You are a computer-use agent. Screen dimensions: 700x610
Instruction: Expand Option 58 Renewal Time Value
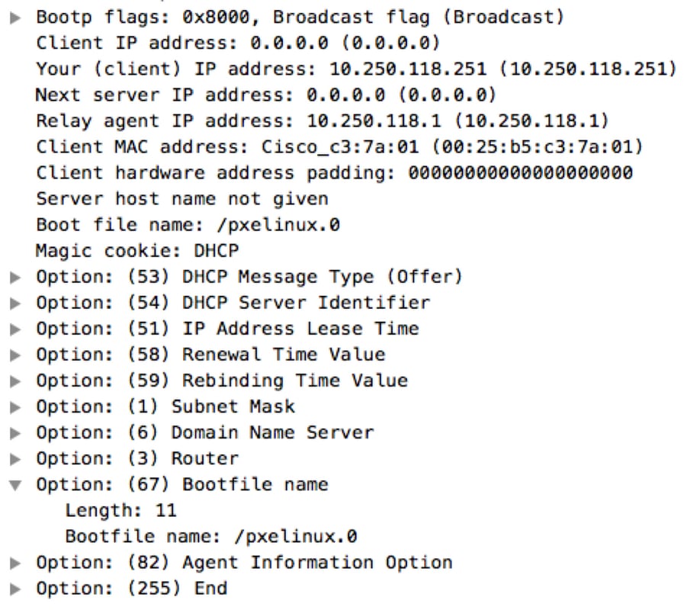15,355
